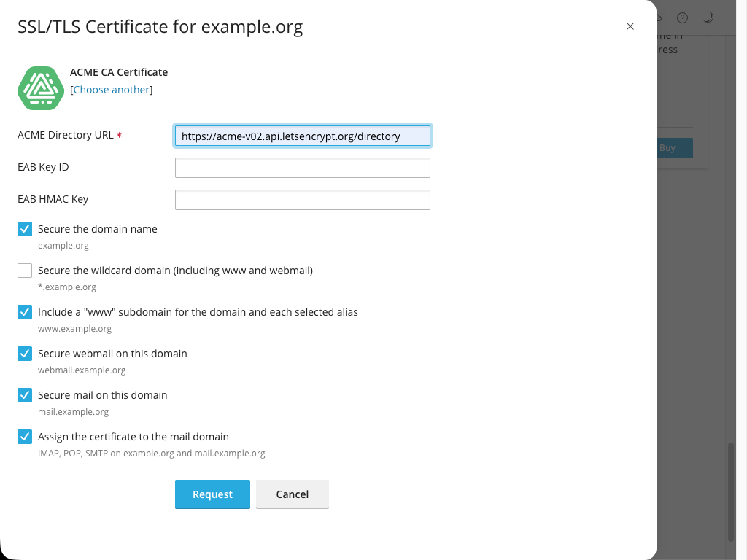Disable Secure webmail on this domain

click(25, 354)
